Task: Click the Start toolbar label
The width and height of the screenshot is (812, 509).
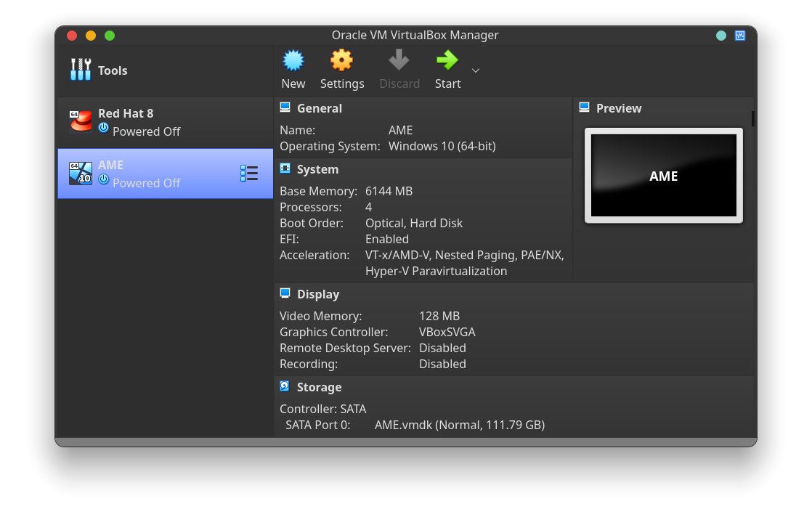Action: [x=447, y=84]
